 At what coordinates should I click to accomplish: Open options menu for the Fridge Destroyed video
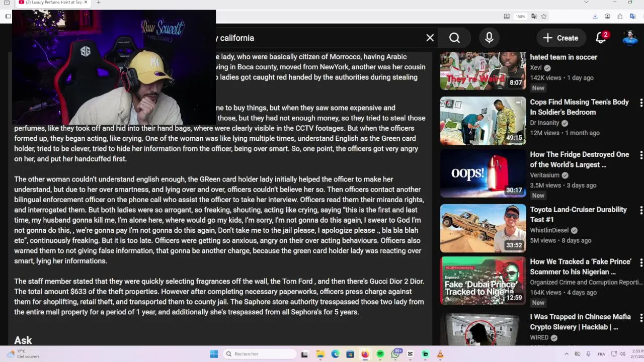(x=640, y=155)
